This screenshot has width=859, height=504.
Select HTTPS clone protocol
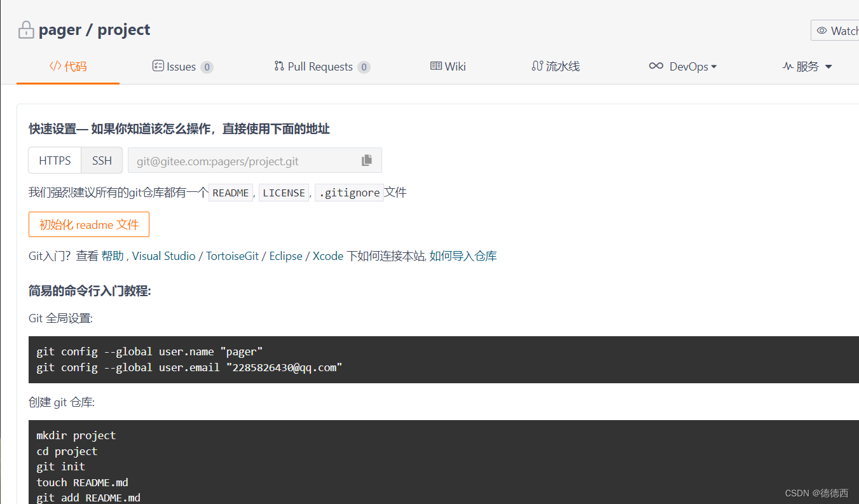tap(55, 161)
